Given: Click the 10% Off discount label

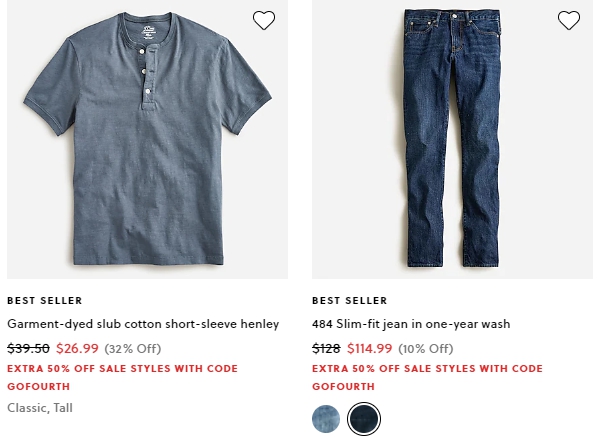Looking at the screenshot, I should click(x=426, y=349).
